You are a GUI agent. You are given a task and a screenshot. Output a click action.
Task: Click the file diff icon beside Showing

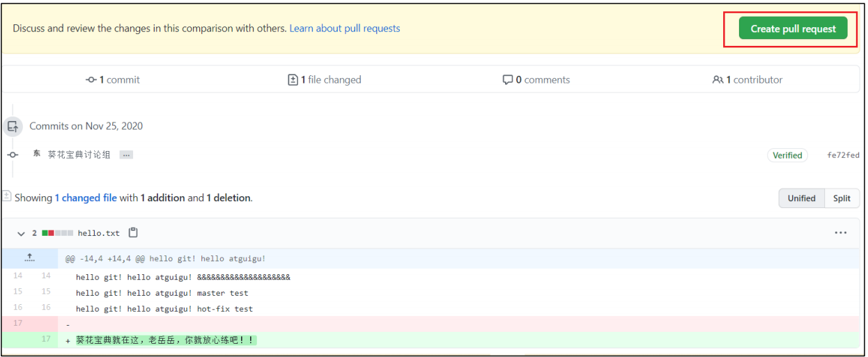pyautogui.click(x=6, y=197)
